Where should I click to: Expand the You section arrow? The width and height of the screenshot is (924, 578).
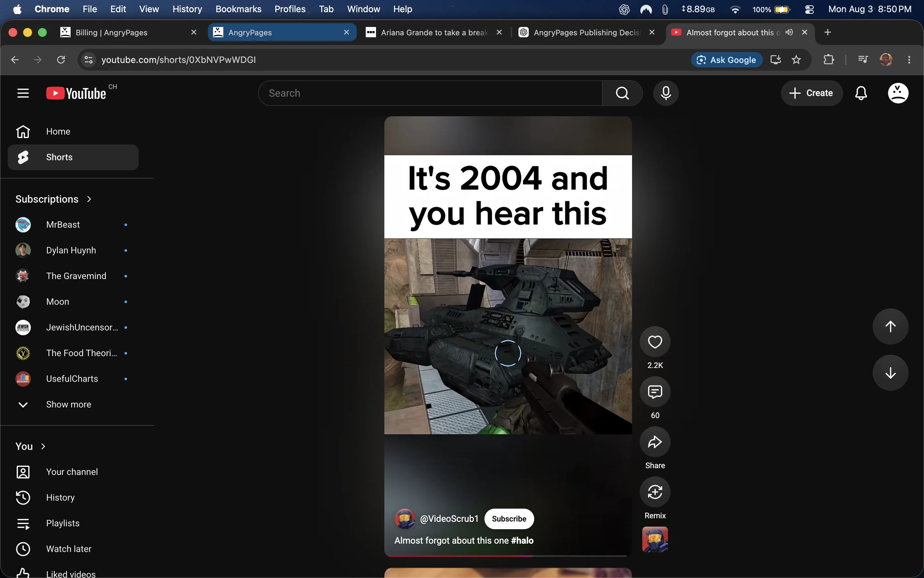[x=43, y=446]
